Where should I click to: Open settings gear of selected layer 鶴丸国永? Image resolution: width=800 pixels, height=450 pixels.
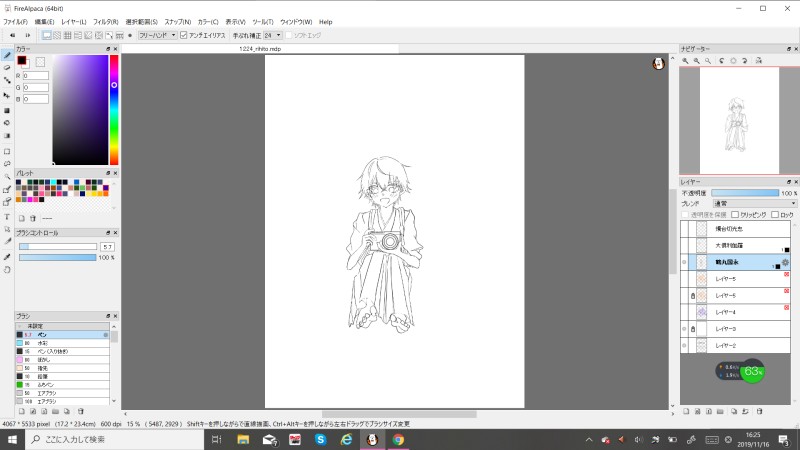coord(785,262)
